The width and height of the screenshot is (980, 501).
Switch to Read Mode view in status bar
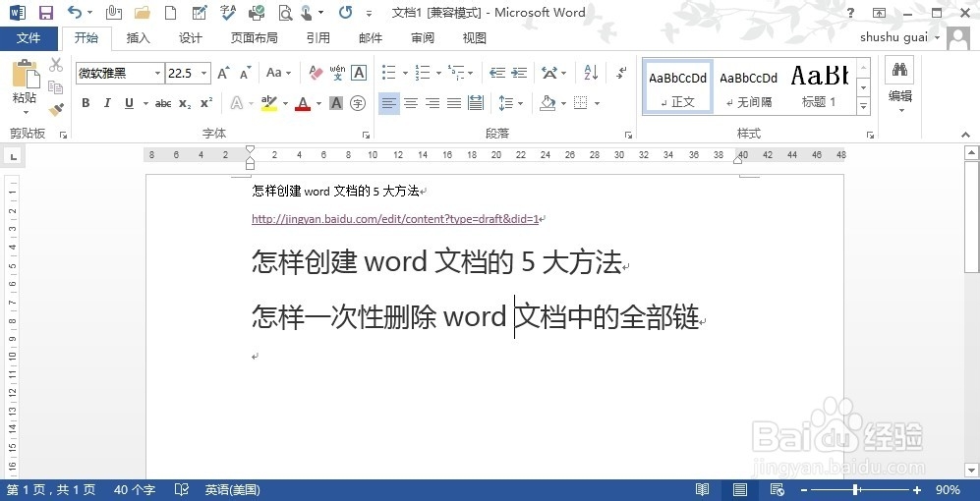point(703,490)
